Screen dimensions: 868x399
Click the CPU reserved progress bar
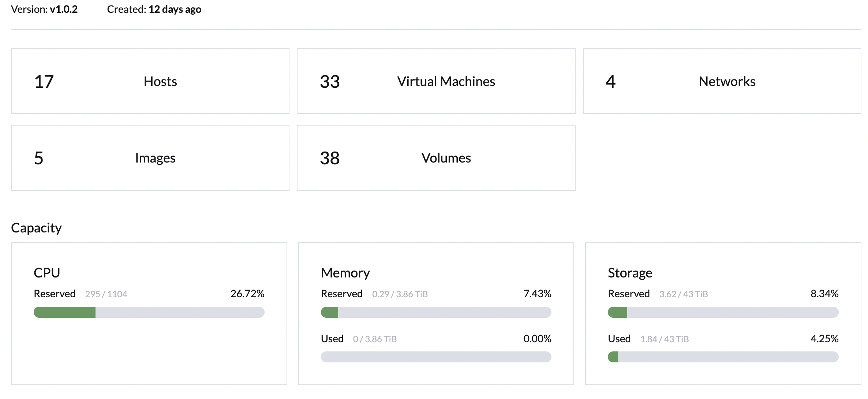pos(149,312)
